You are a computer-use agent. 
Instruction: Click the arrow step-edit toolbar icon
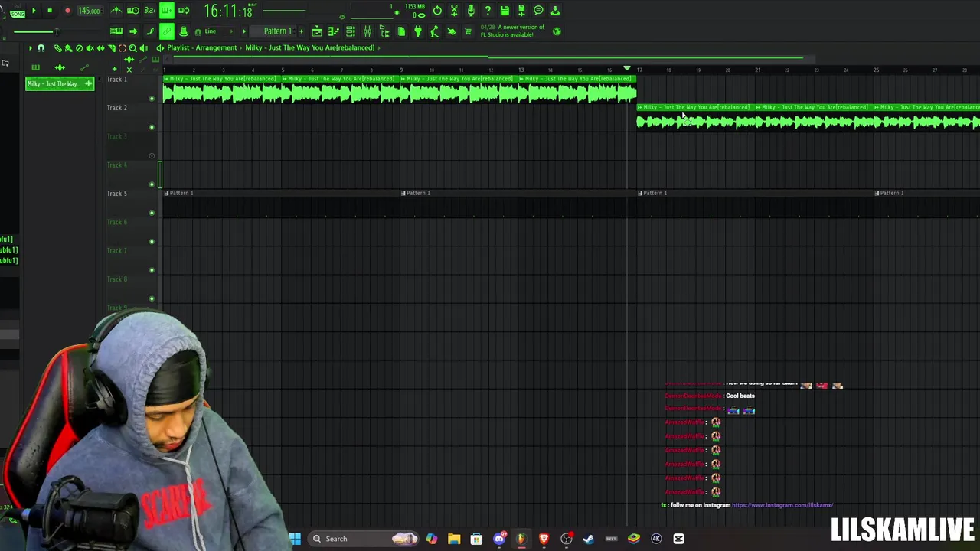(132, 31)
